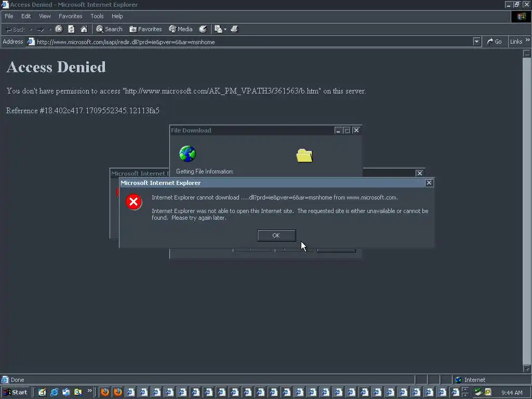Open the Tools menu
The image size is (532, 399).
97,16
